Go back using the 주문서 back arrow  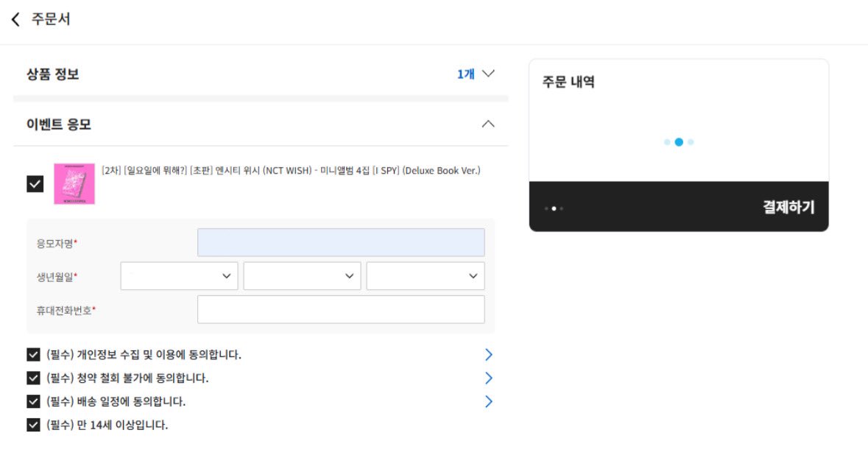[15, 19]
